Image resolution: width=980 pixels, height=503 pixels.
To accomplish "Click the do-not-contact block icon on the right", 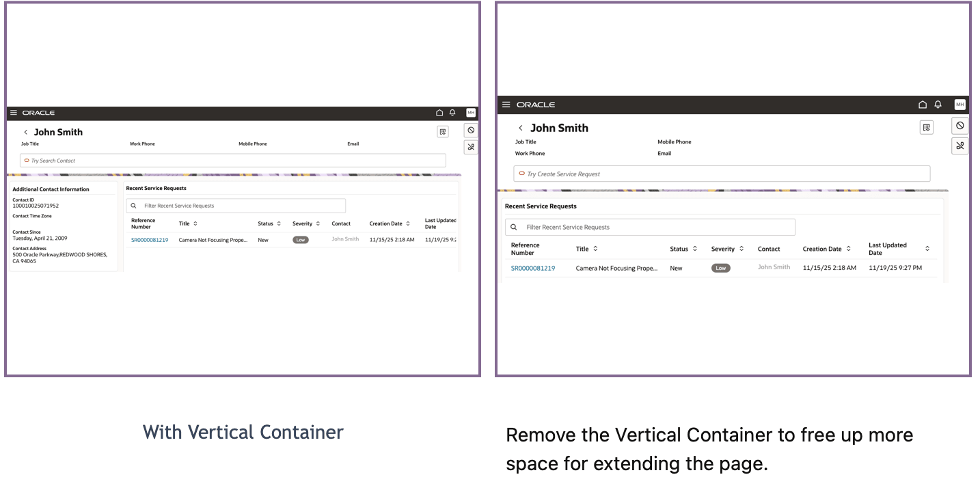I will [x=960, y=126].
